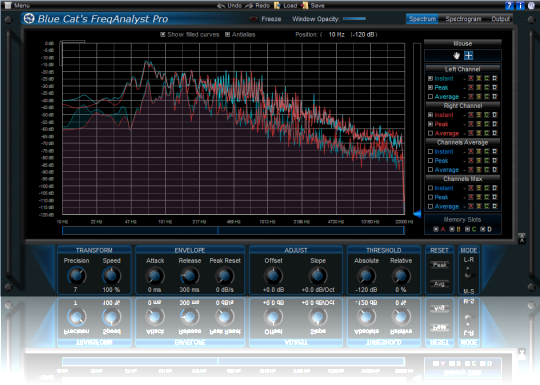Click the horizontal frequency range scrollbar
Screen dimensions: 540x385
(233, 230)
